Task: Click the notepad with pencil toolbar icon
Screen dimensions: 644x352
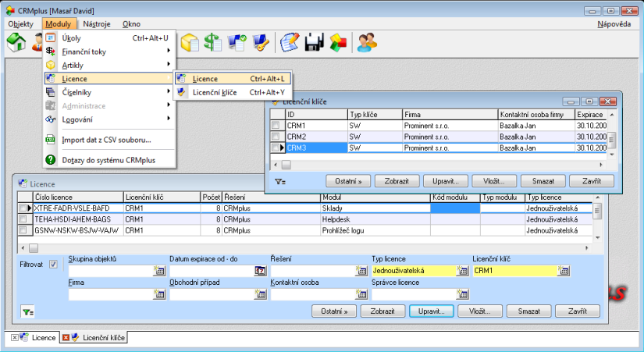Action: pos(290,42)
